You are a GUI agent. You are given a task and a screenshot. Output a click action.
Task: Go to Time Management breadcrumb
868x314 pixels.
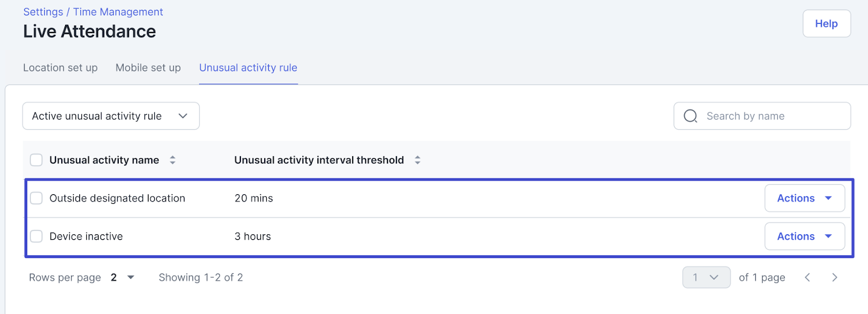[x=118, y=12]
